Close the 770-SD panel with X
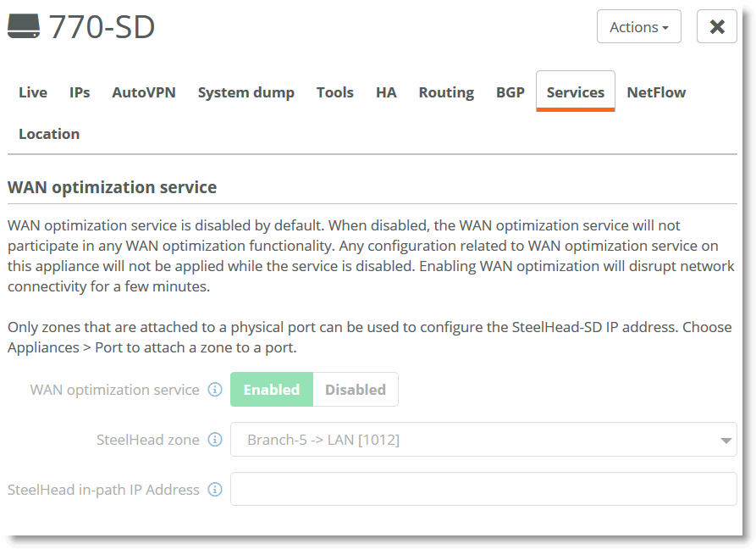Screen dimensions: 756x549 click(716, 27)
